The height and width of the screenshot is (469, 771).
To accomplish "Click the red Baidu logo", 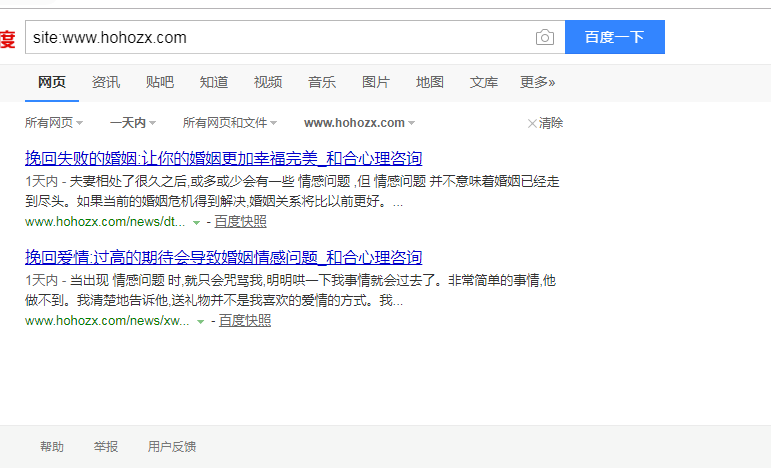I will (x=7, y=39).
